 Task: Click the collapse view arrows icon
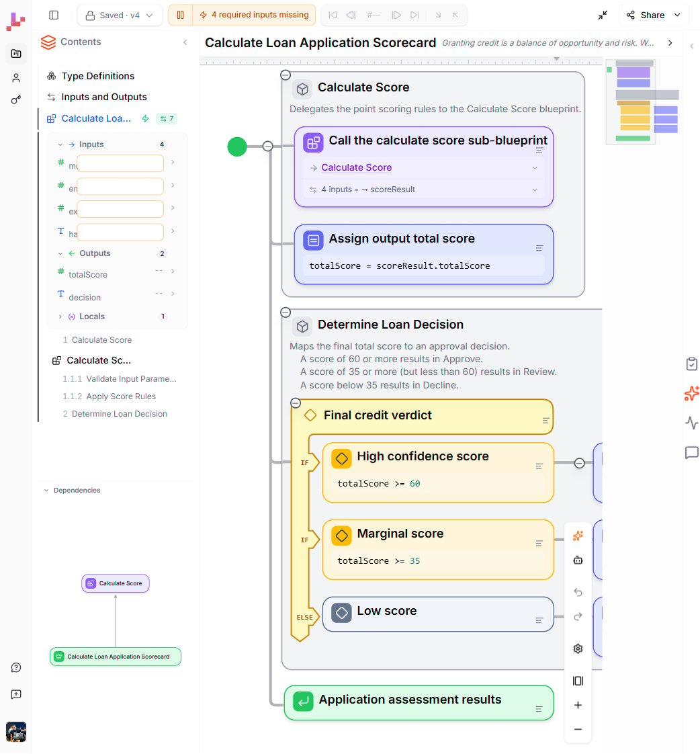(x=603, y=15)
